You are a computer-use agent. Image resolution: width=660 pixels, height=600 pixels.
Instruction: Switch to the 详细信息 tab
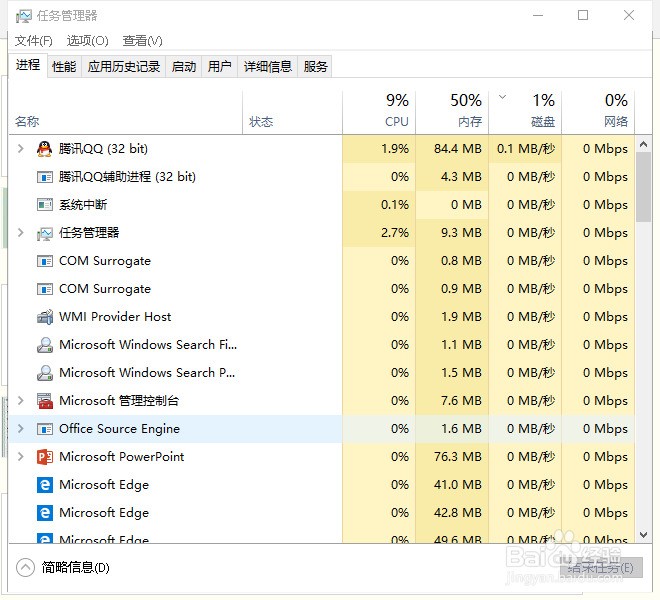click(268, 67)
